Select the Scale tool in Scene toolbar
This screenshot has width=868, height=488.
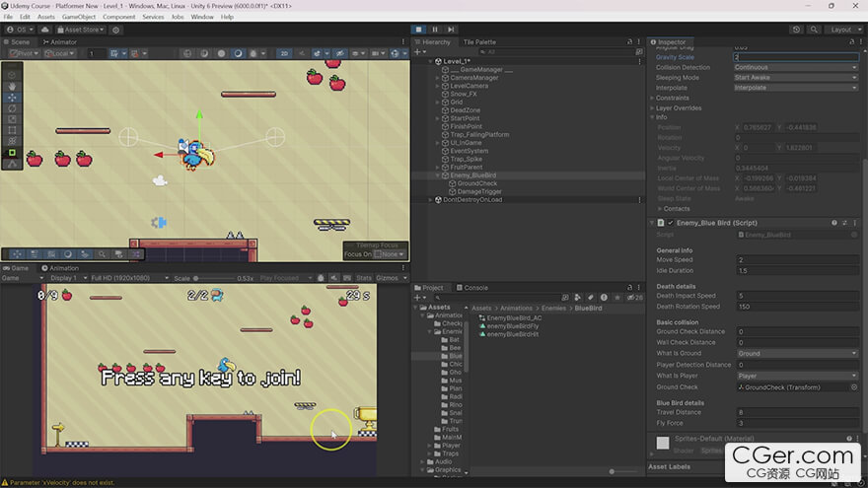coord(12,119)
